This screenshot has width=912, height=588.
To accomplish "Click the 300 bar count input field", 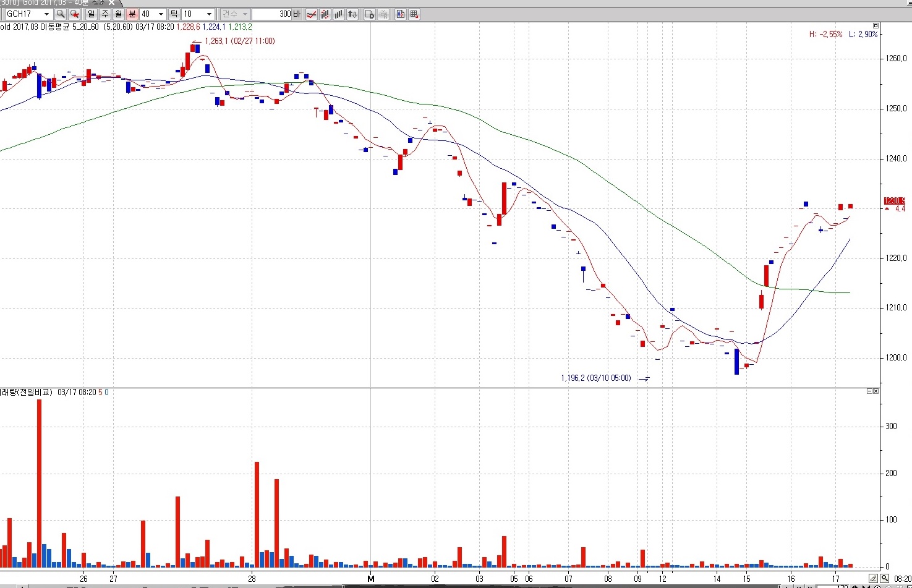I will (x=272, y=14).
